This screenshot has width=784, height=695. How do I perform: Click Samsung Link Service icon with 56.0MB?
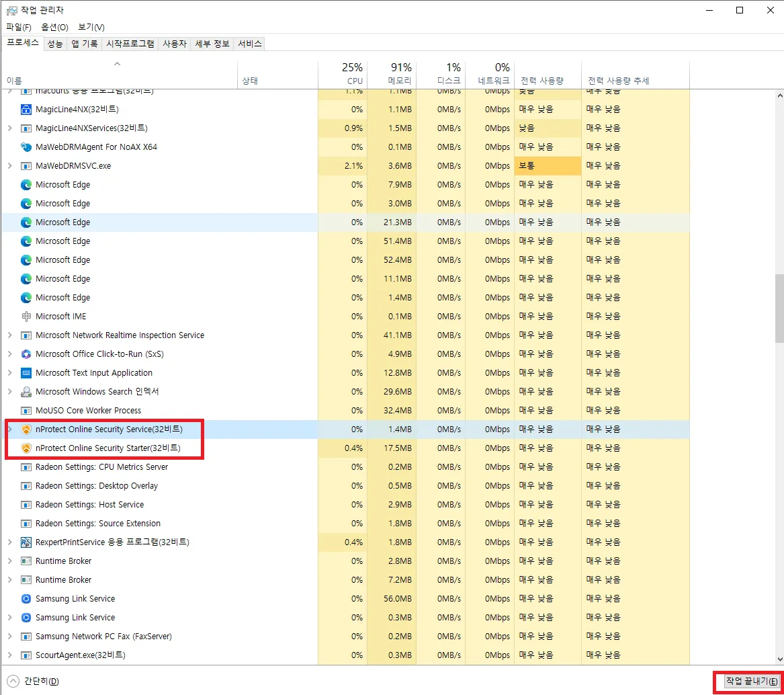(x=26, y=598)
